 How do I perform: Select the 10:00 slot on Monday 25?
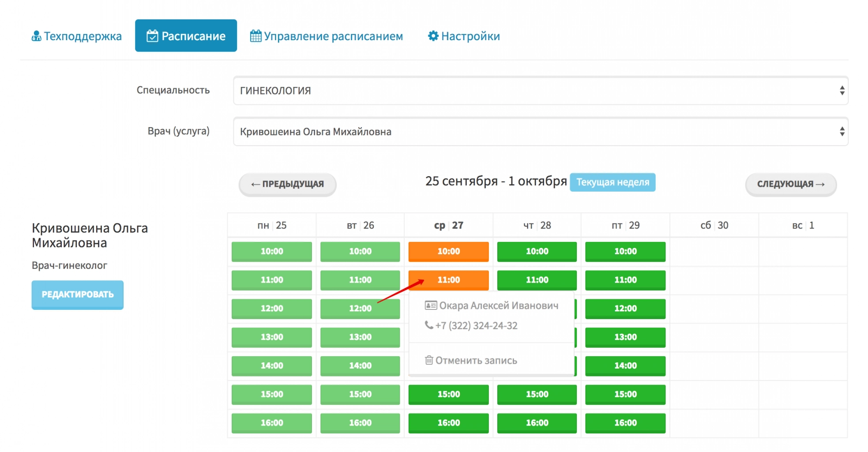coord(271,252)
